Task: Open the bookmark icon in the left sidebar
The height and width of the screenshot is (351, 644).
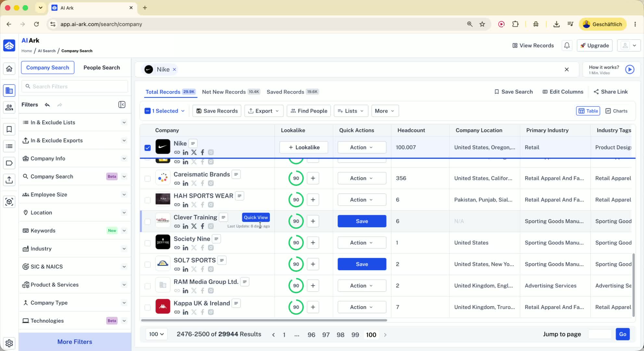Action: tap(9, 129)
